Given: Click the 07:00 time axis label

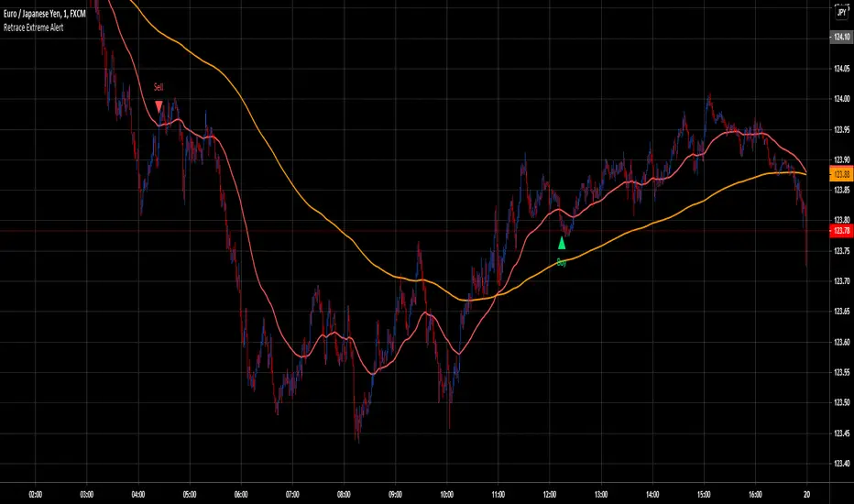Looking at the screenshot, I should click(292, 495).
